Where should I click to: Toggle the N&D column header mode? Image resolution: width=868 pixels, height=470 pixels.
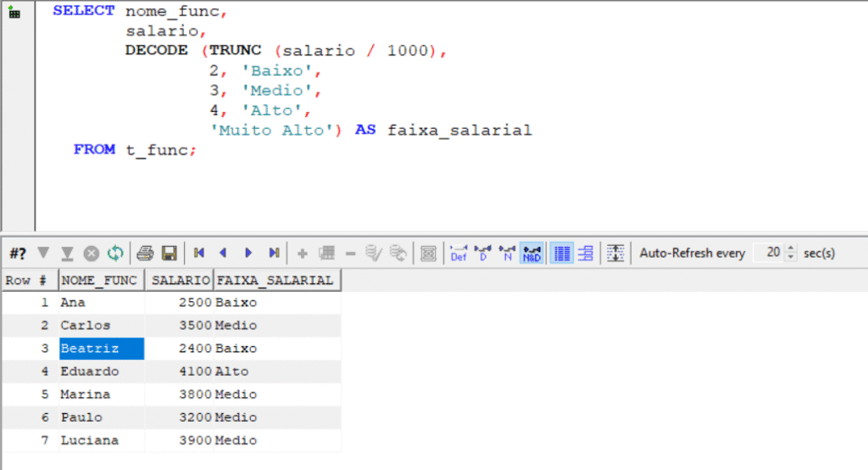click(531, 253)
